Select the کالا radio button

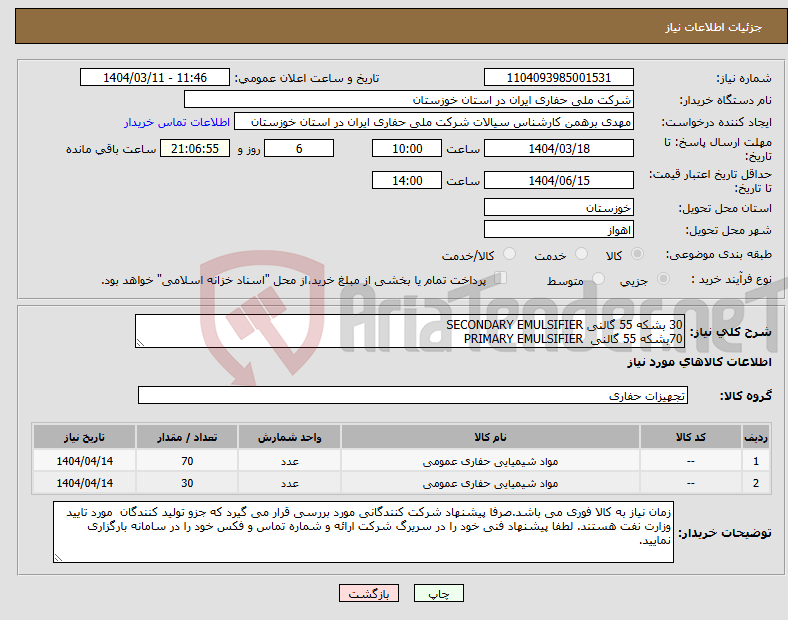639,255
